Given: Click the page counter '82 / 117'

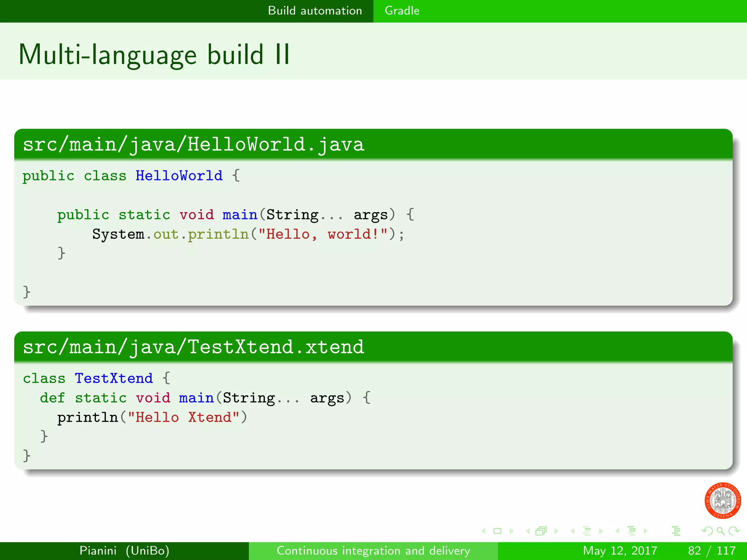Looking at the screenshot, I should pyautogui.click(x=712, y=551).
